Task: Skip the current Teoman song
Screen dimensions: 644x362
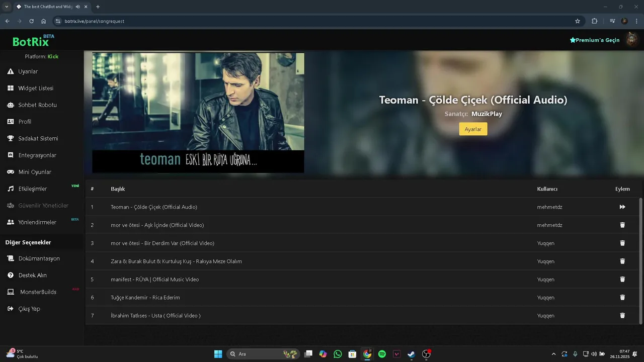Action: click(622, 207)
